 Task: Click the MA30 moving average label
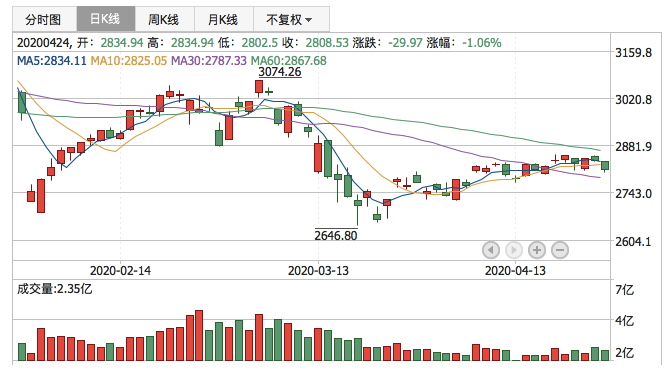click(208, 61)
